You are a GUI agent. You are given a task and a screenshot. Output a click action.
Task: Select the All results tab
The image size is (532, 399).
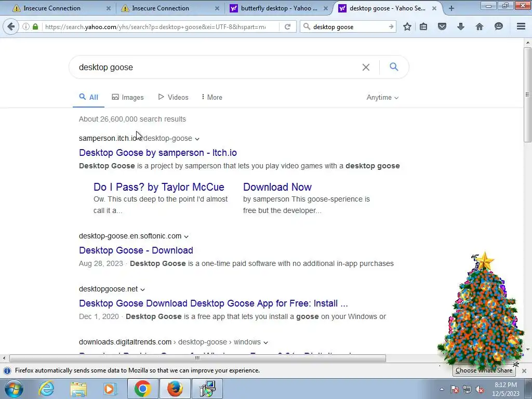pos(88,97)
